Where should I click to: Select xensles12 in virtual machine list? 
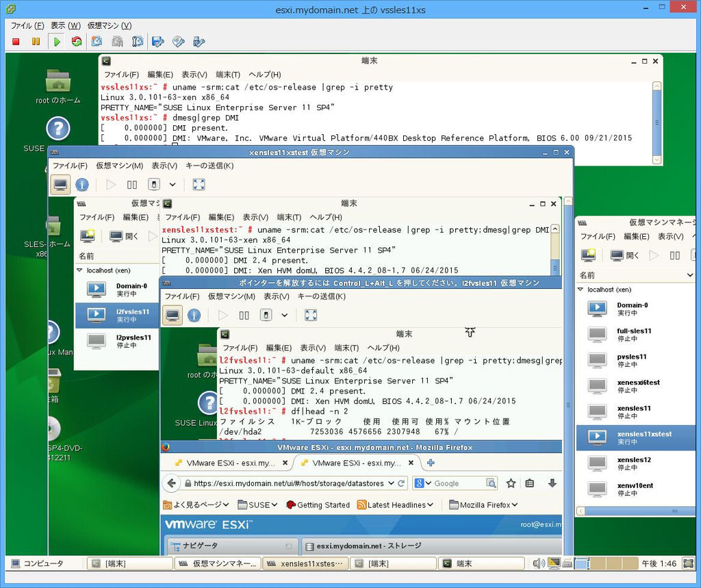pyautogui.click(x=633, y=463)
